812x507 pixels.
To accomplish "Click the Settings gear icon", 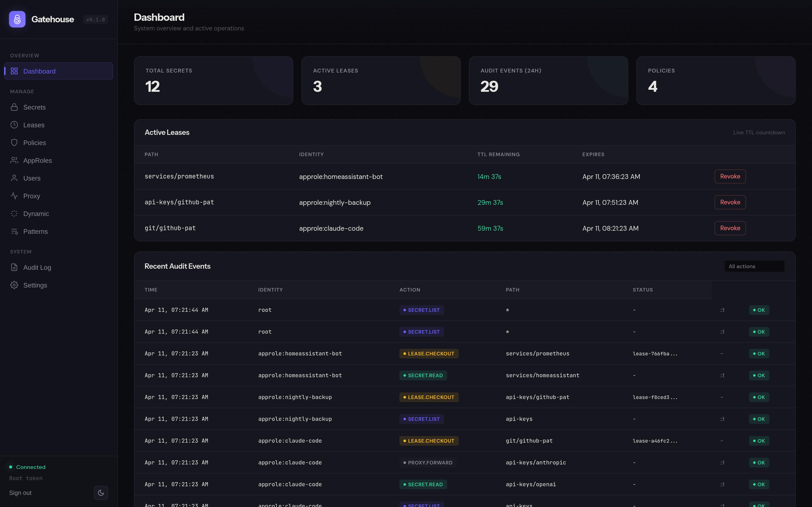I will 14,285.
